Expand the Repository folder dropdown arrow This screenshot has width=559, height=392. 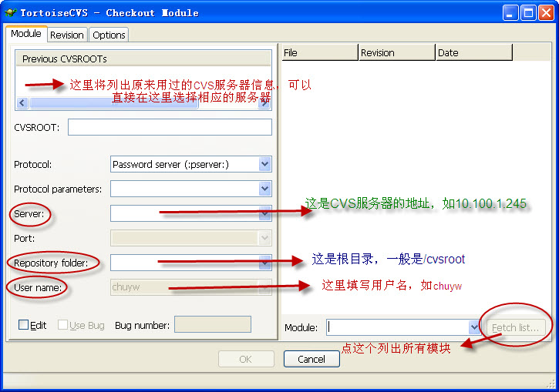point(264,263)
